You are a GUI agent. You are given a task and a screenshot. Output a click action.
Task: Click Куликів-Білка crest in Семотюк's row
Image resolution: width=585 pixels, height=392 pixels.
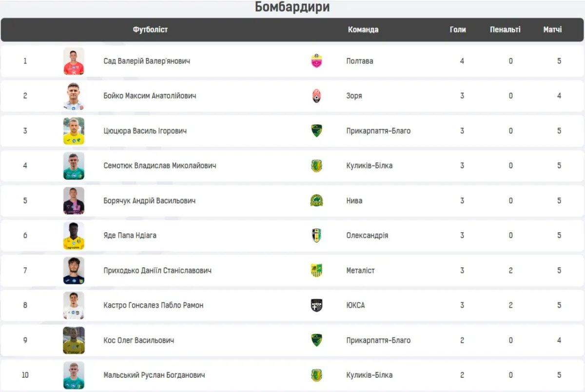tap(316, 166)
